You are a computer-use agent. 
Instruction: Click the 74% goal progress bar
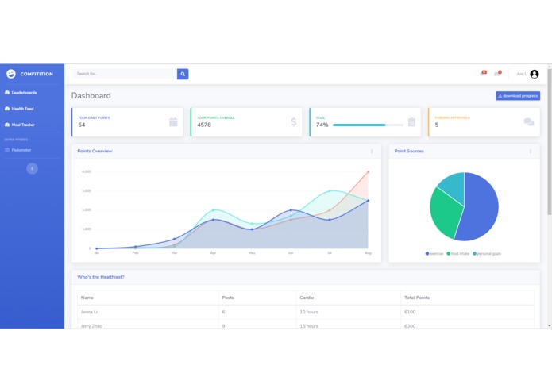(368, 125)
